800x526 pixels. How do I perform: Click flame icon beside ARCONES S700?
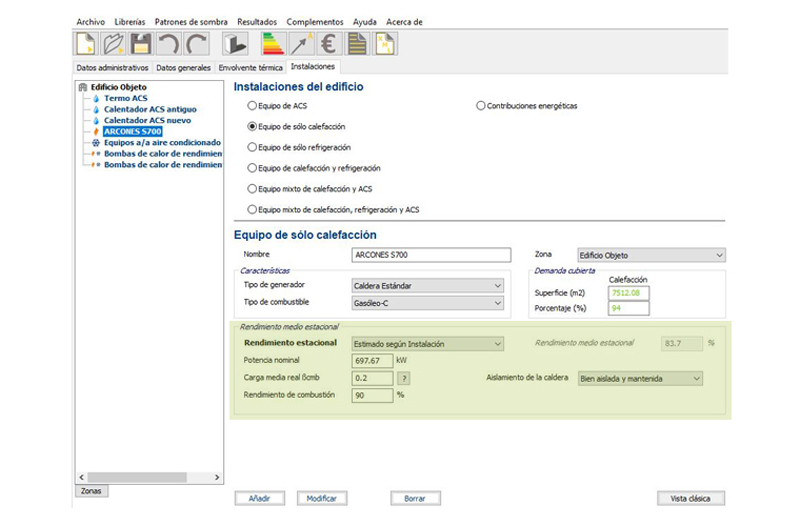[96, 132]
